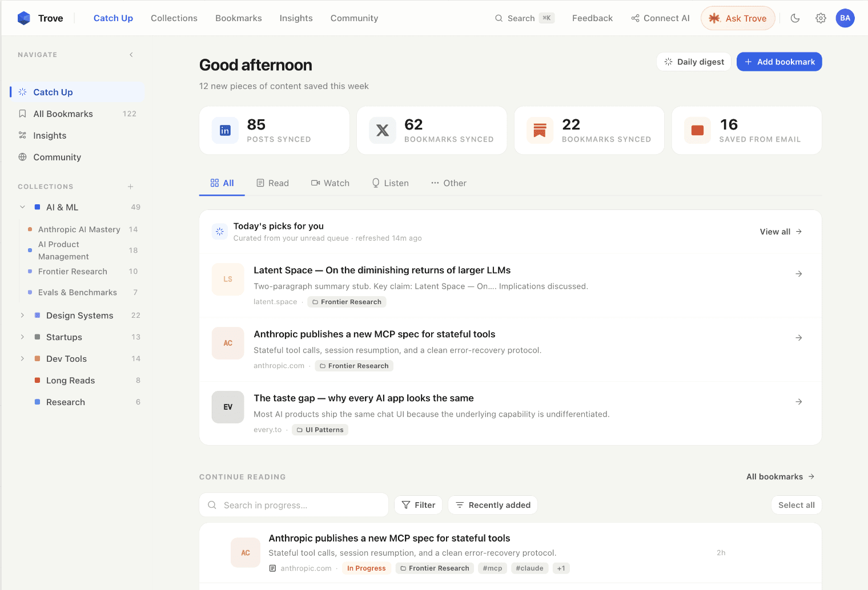Select Catch Up in sidebar

(x=77, y=92)
